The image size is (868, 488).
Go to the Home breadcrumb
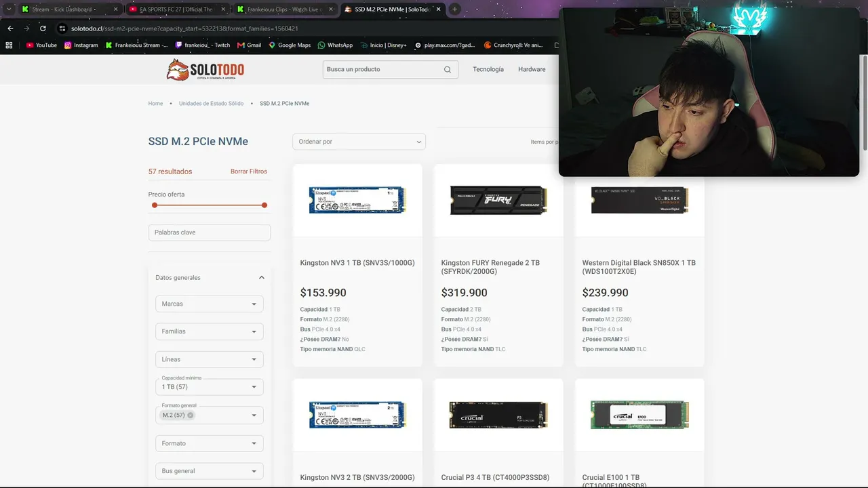tap(155, 104)
